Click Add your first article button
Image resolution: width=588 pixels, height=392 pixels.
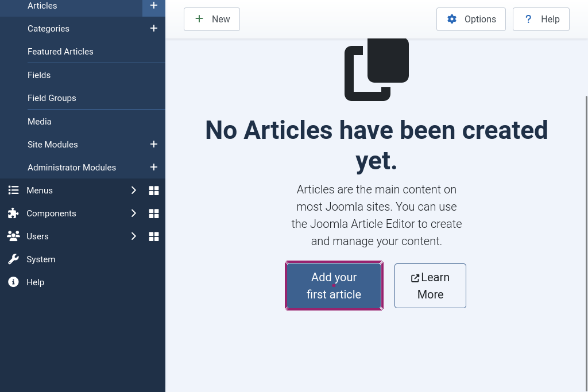pyautogui.click(x=334, y=286)
